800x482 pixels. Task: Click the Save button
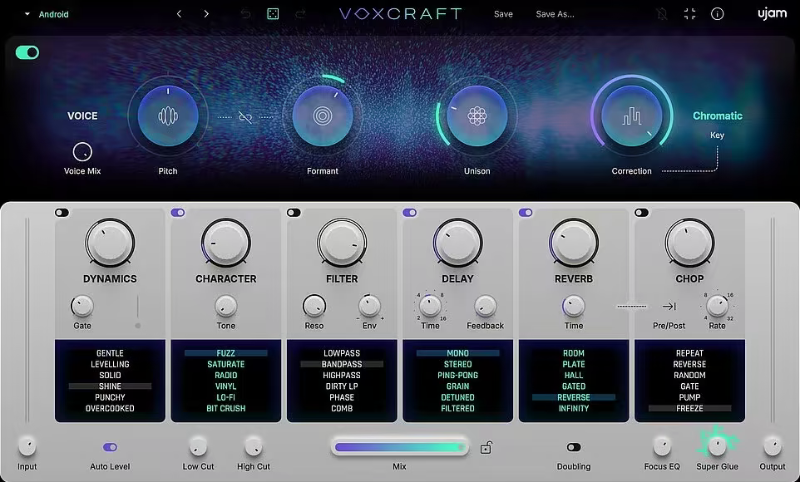tap(503, 14)
